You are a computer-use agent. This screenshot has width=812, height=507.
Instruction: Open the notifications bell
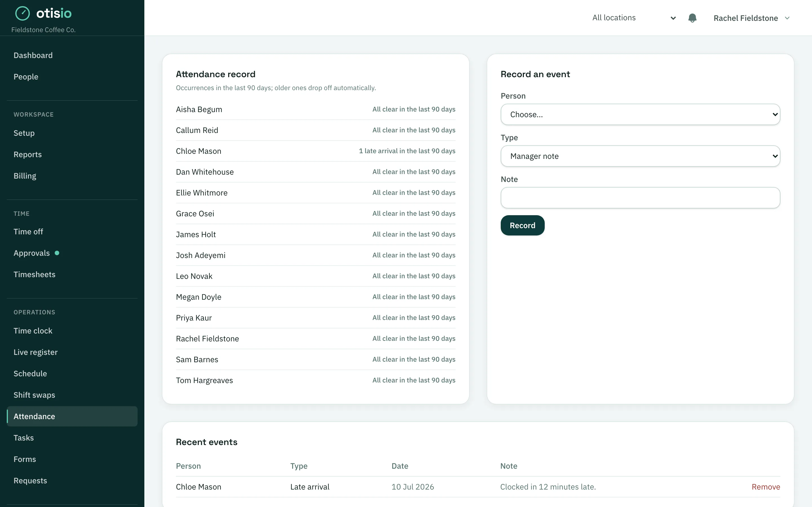click(692, 18)
